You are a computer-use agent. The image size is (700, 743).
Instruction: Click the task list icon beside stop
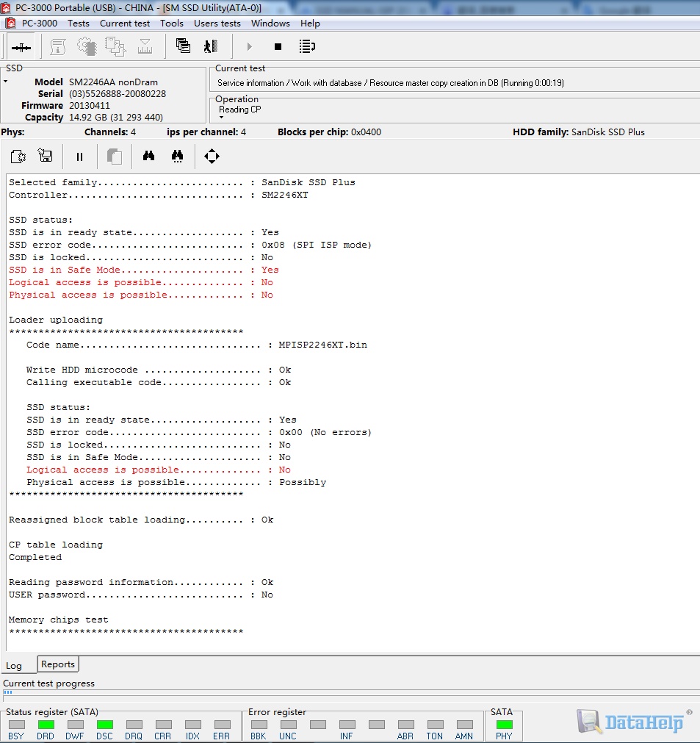307,47
